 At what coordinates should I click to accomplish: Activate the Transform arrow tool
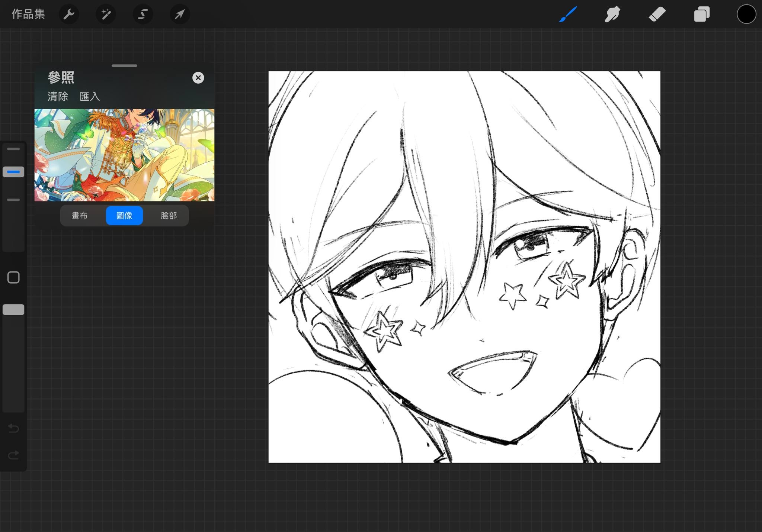[180, 14]
